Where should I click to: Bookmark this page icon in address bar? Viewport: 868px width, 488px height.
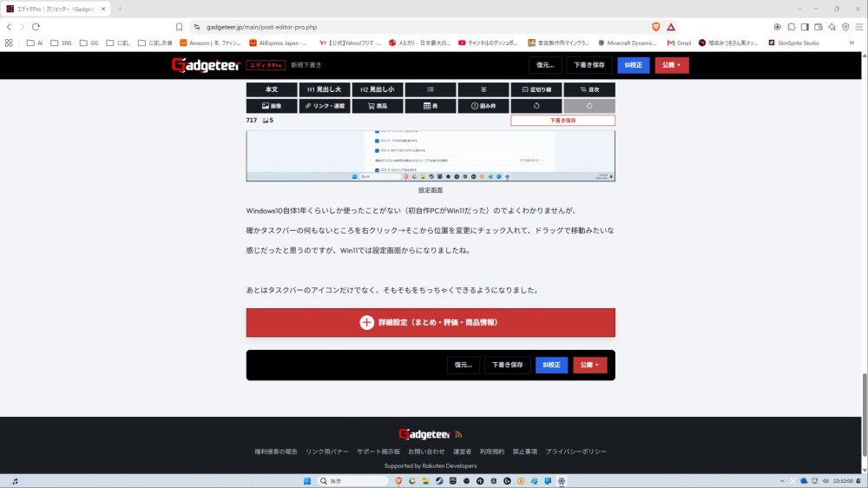[x=179, y=27]
